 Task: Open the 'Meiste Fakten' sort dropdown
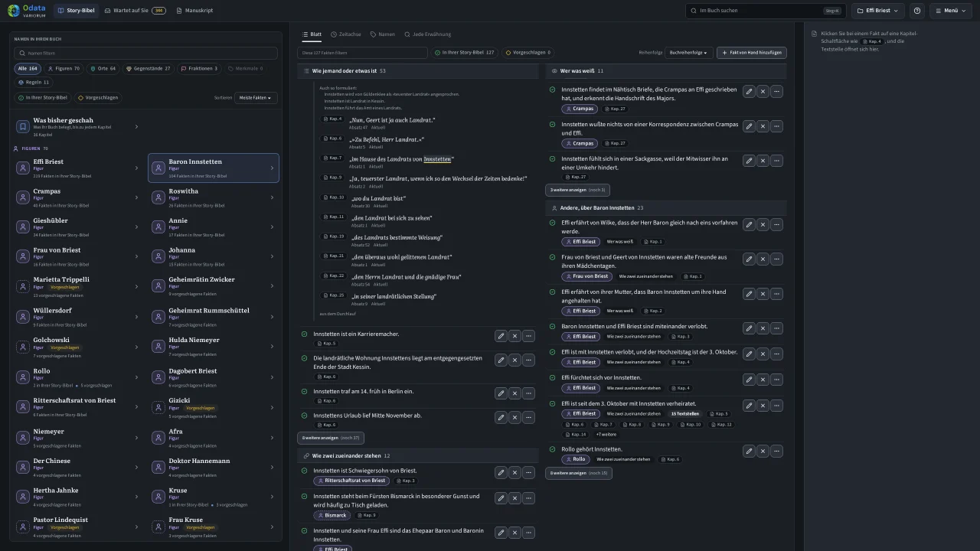point(256,98)
